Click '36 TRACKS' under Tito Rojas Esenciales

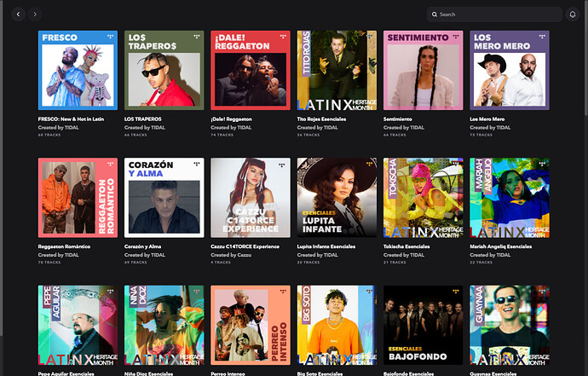pyautogui.click(x=308, y=135)
